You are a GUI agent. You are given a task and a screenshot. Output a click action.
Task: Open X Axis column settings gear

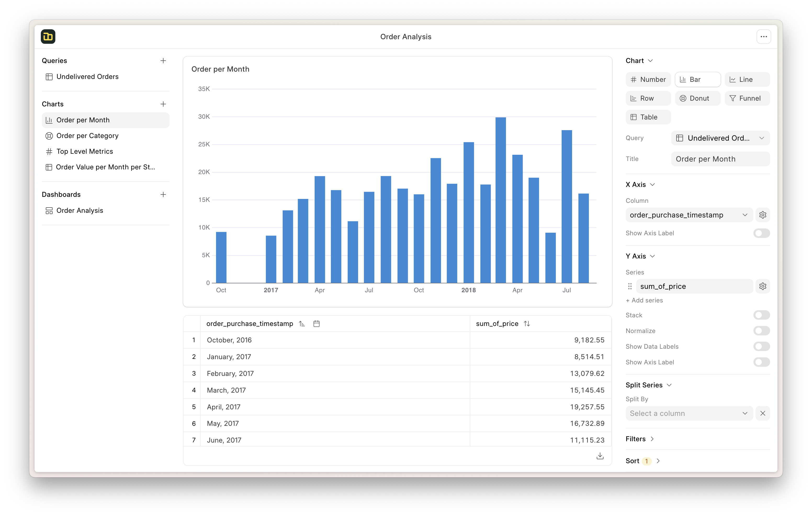click(x=763, y=215)
